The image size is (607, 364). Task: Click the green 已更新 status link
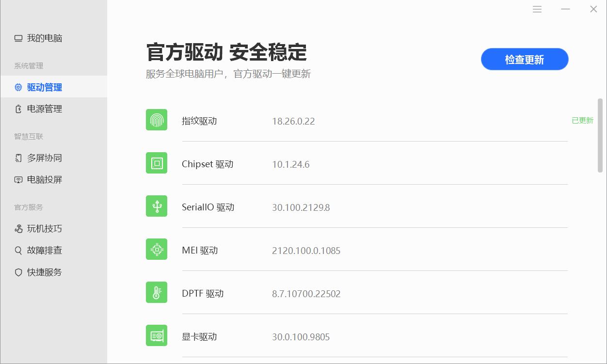pyautogui.click(x=583, y=120)
